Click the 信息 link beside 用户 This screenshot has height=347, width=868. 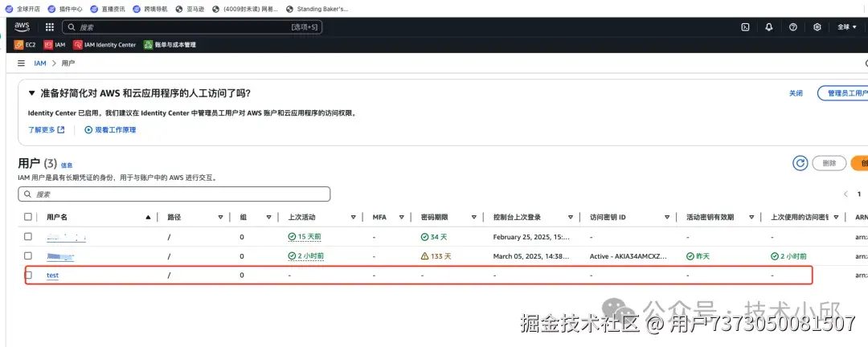click(x=67, y=165)
